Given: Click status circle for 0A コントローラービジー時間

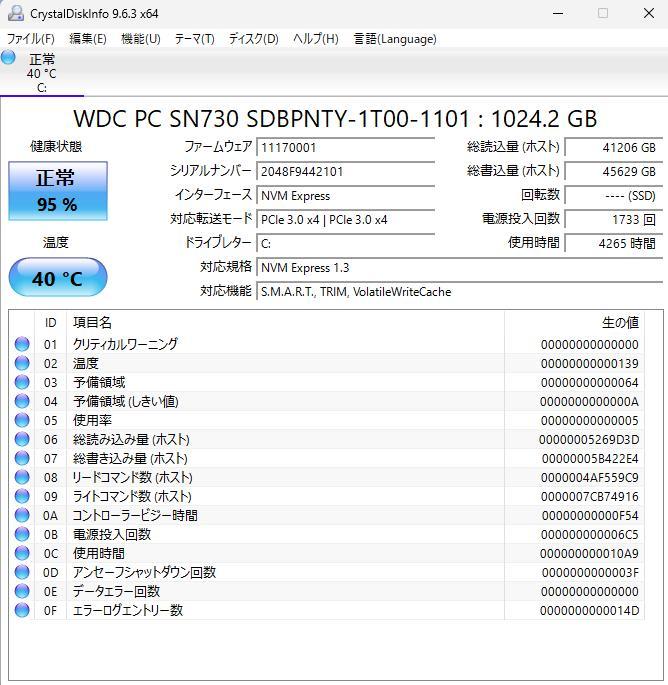Looking at the screenshot, I should pyautogui.click(x=22, y=515).
